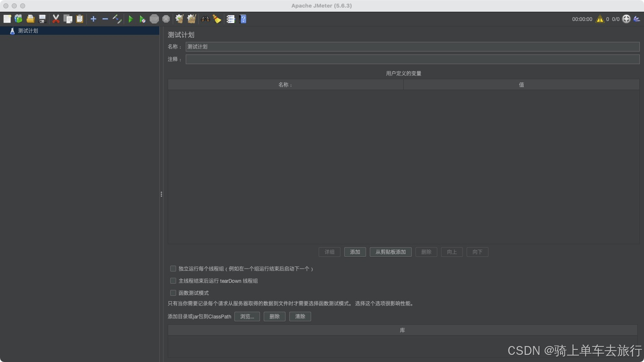
Task: Click the Clear broom icon
Action: click(179, 19)
